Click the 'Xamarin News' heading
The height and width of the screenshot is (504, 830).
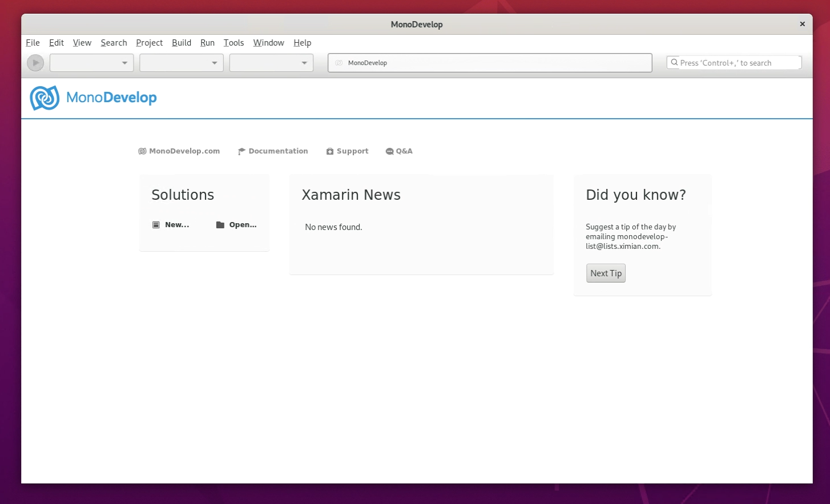(351, 195)
